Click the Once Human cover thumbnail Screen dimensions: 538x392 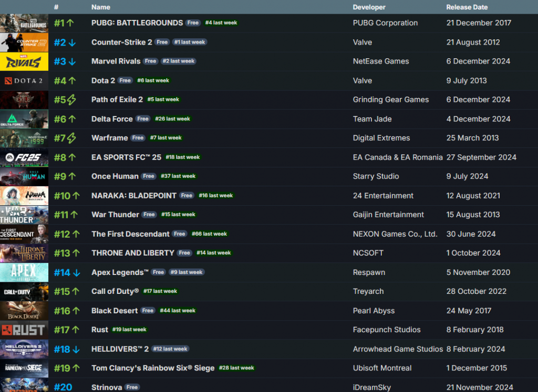point(24,176)
